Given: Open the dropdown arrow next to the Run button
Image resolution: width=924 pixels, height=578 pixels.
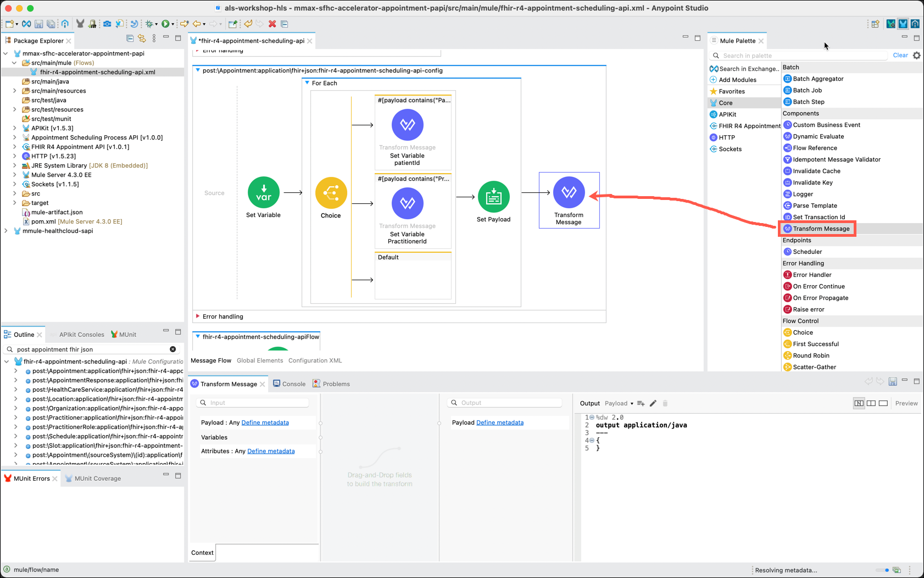Looking at the screenshot, I should point(172,24).
